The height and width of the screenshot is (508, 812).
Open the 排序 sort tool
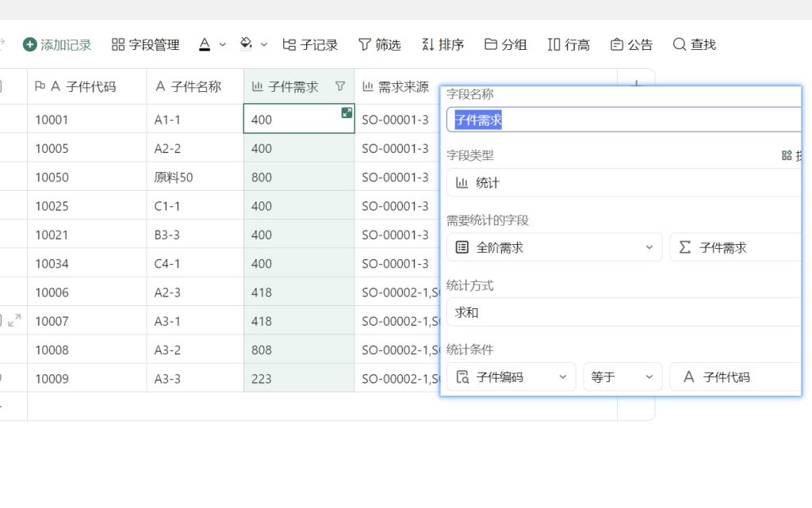coord(442,44)
